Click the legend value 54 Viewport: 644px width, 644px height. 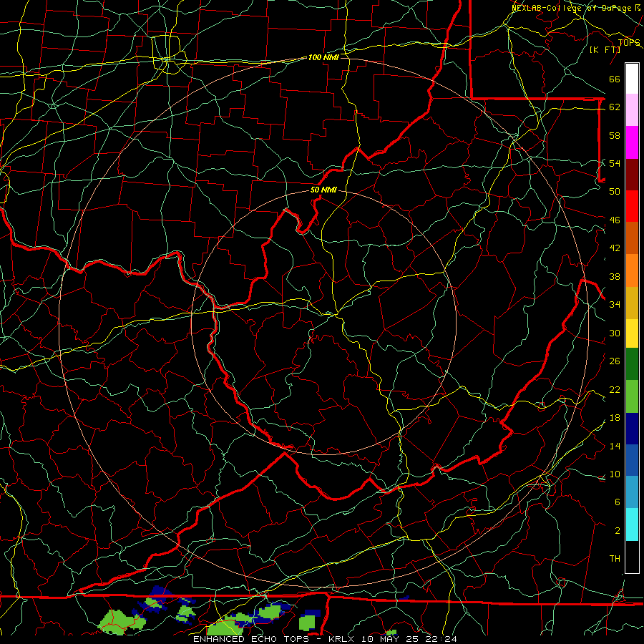coord(615,163)
